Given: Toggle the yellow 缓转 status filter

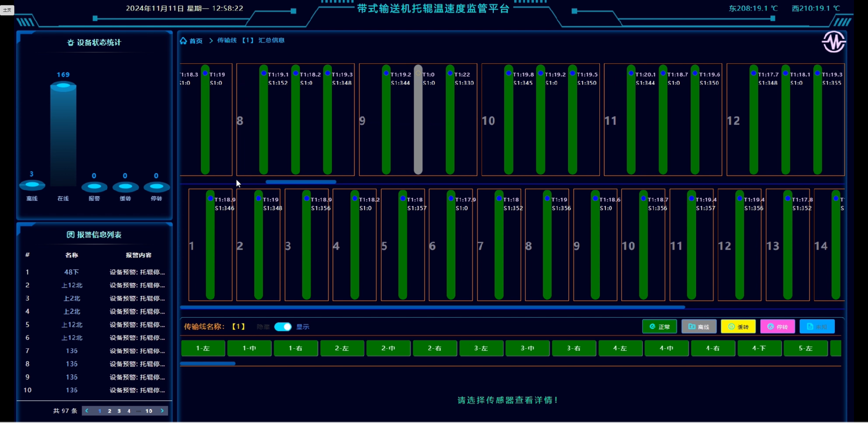Looking at the screenshot, I should coord(738,327).
